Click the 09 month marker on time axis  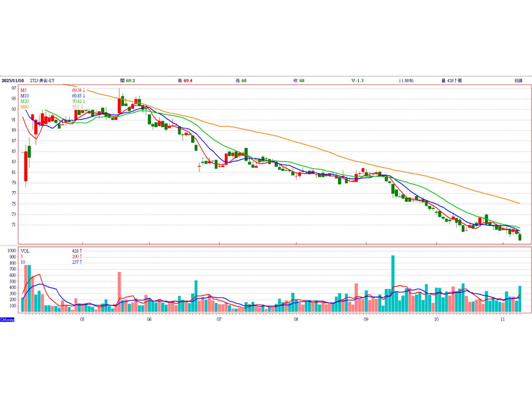coord(366,319)
